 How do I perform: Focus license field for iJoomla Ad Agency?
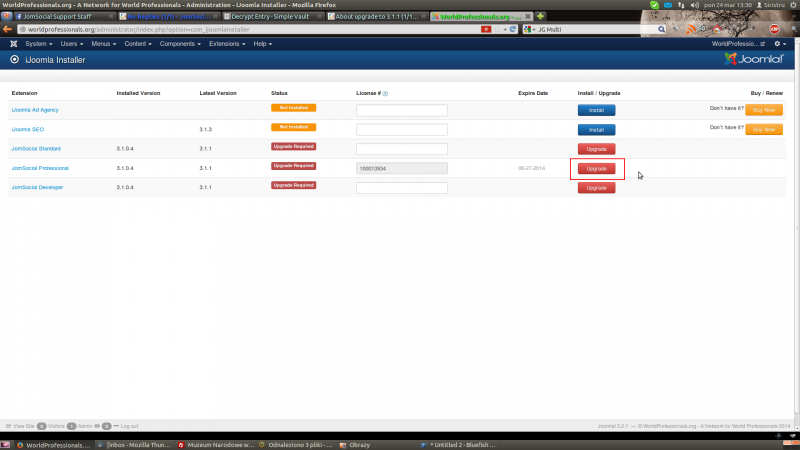tap(402, 110)
